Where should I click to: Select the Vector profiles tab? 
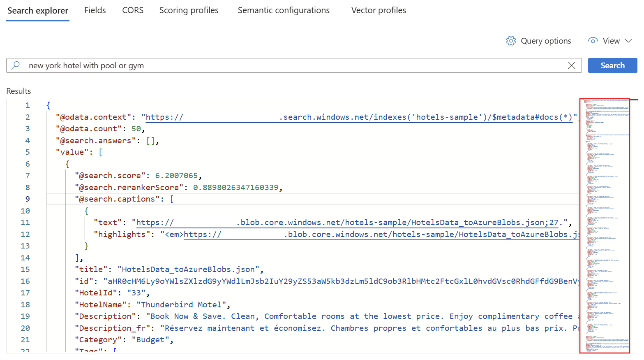click(379, 10)
